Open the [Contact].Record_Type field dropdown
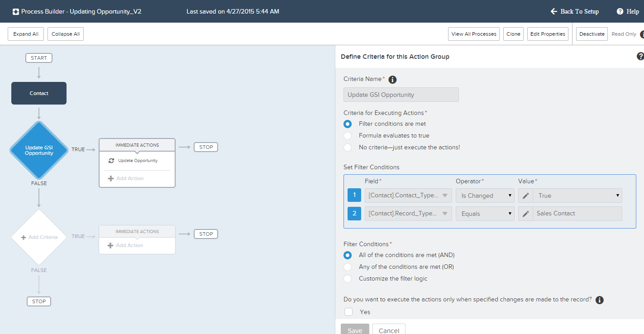The height and width of the screenshot is (334, 644). 408,214
